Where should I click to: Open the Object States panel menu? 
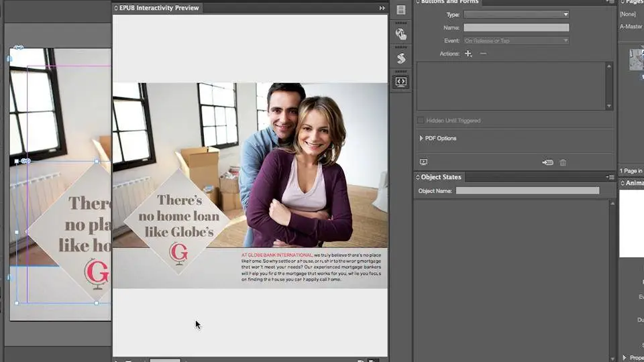610,177
